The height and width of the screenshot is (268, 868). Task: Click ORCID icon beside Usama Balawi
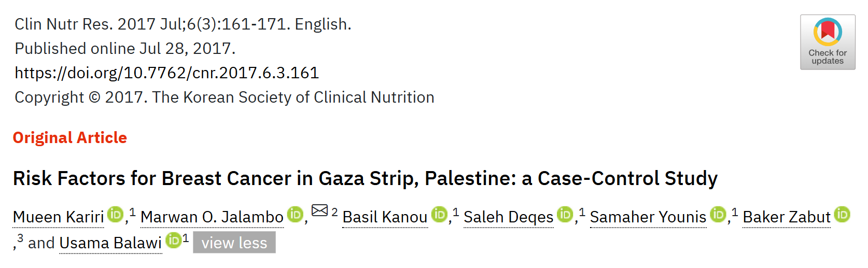click(x=173, y=240)
